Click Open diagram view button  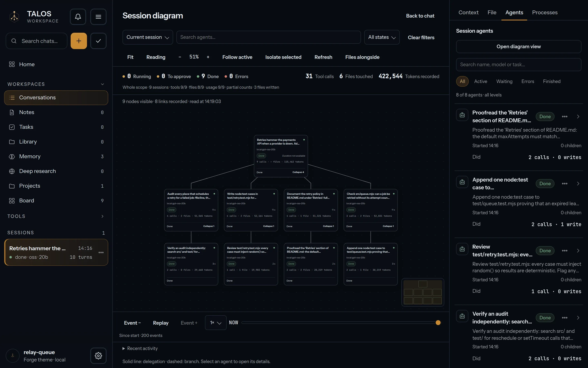(x=519, y=46)
